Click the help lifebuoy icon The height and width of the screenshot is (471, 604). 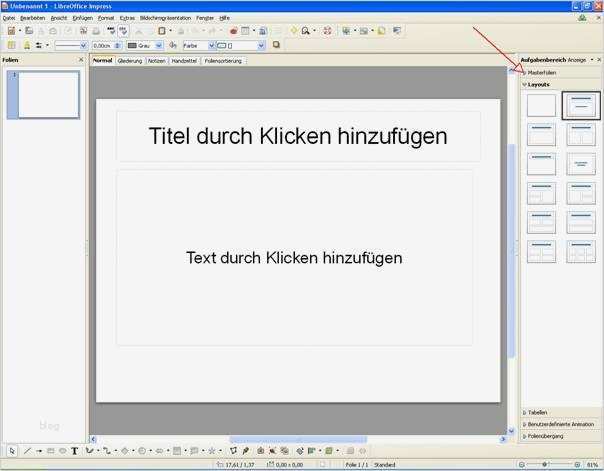tap(327, 31)
